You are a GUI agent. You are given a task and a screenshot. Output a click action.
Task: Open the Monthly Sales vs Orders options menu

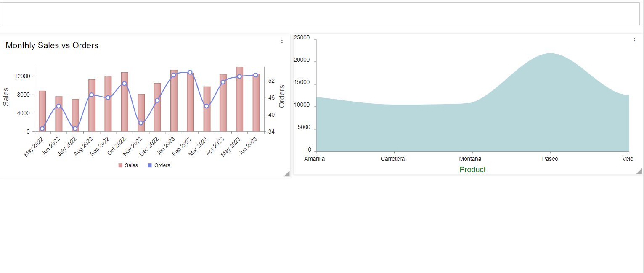pos(282,41)
